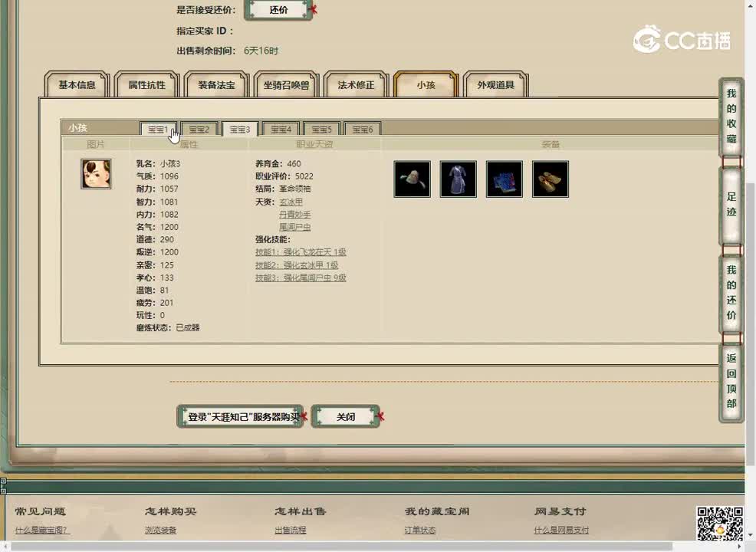Select the 宝宝6 tab
This screenshot has height=552, width=756.
point(361,129)
